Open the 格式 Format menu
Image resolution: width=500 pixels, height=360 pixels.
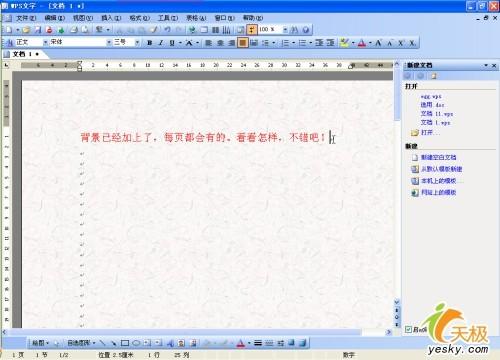140,18
